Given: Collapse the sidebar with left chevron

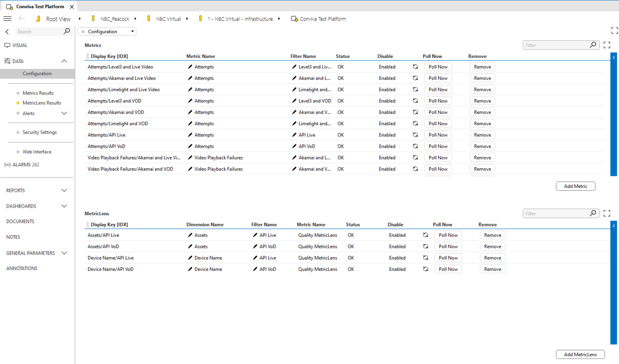Looking at the screenshot, I should [x=7, y=32].
